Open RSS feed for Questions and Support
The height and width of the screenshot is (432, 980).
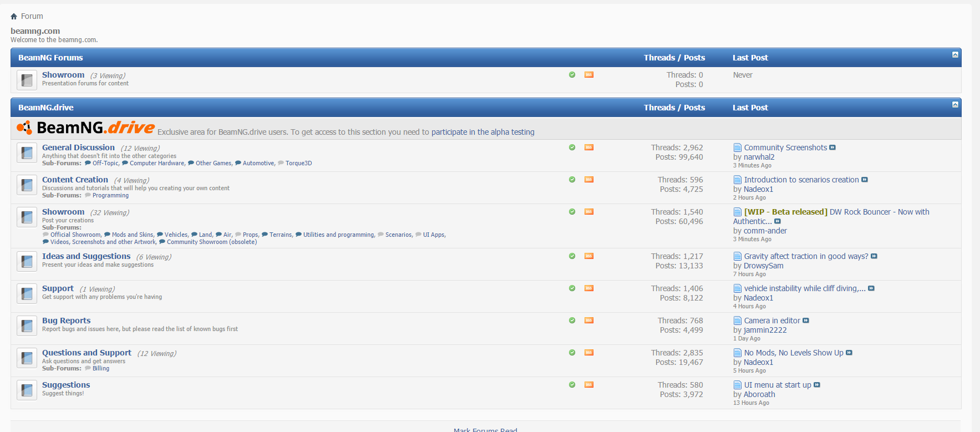tap(589, 353)
